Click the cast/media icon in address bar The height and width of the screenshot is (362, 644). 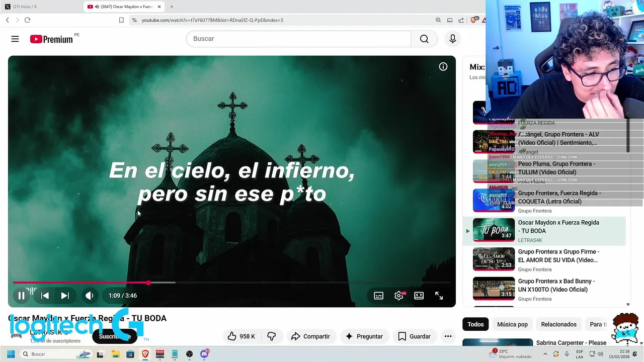[x=450, y=20]
